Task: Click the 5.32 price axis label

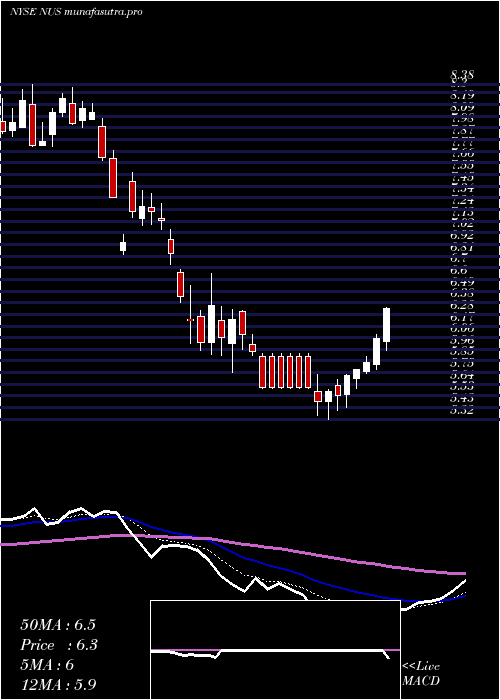Action: 462,410
